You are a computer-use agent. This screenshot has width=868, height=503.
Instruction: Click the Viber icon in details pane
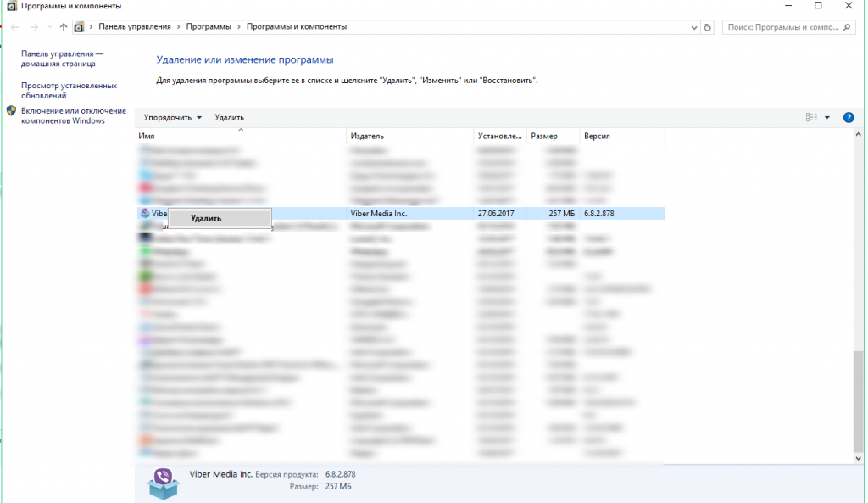coord(162,483)
